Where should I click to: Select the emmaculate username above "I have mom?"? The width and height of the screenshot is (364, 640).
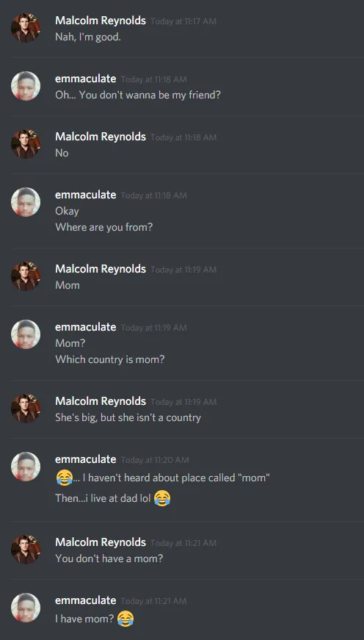pyautogui.click(x=86, y=600)
